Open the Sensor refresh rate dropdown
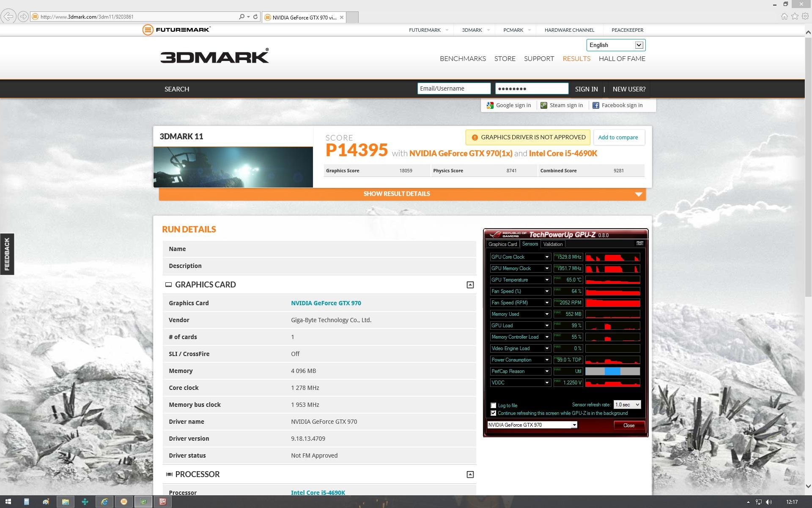Image resolution: width=812 pixels, height=508 pixels. pyautogui.click(x=627, y=405)
